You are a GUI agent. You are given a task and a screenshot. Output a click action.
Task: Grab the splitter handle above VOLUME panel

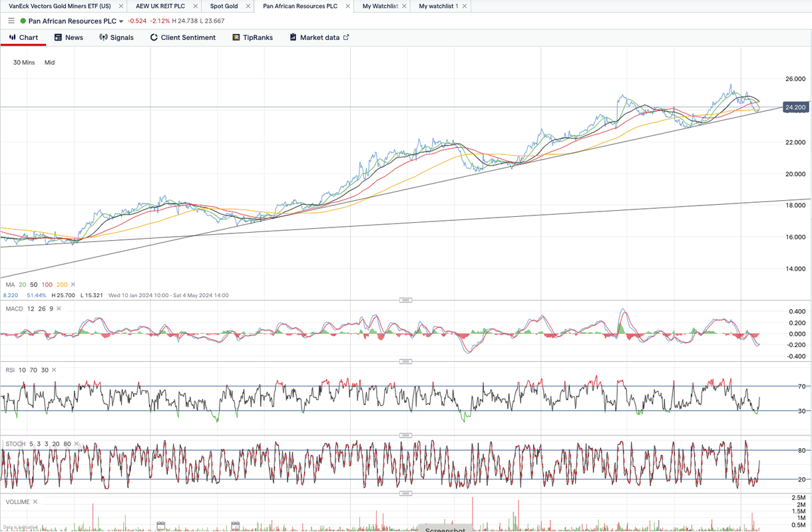tap(405, 494)
